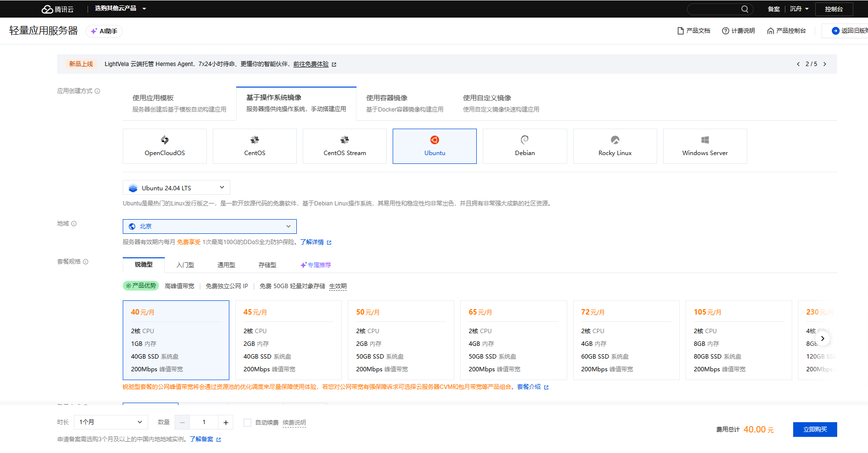868x453 pixels.
Task: Click the Tencent Cloud logo
Action: click(57, 9)
